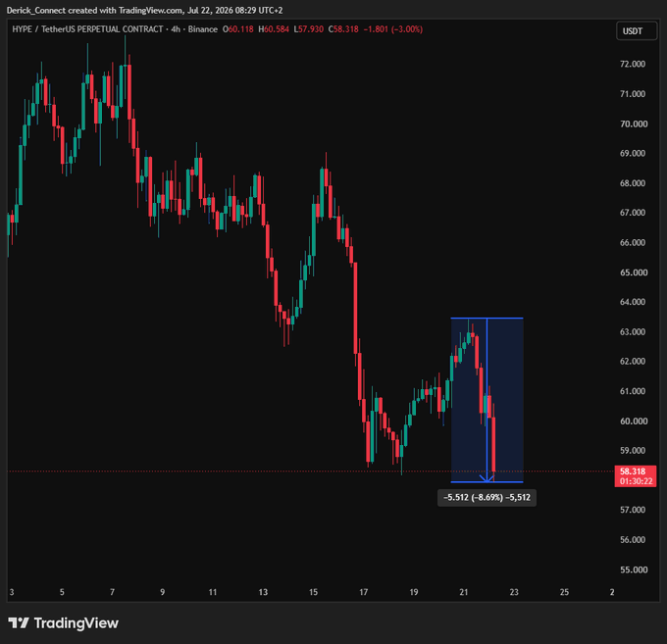Click the Binance exchange label

click(x=202, y=29)
